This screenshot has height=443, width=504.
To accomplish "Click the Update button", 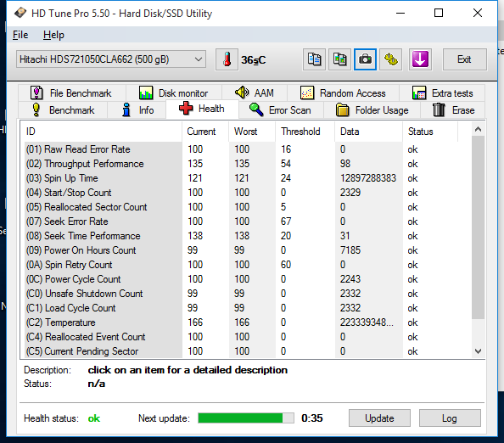I will point(379,418).
